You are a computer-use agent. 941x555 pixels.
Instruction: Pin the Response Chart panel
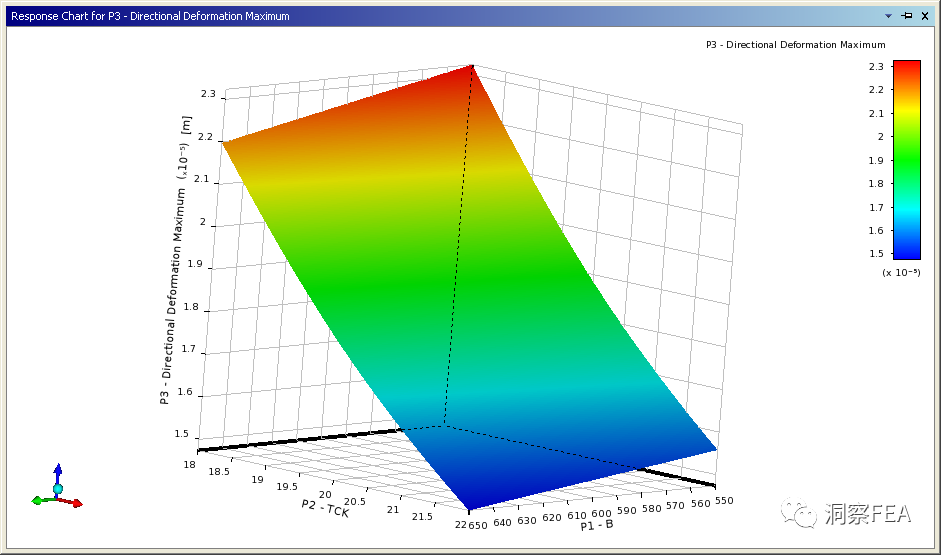click(x=907, y=16)
